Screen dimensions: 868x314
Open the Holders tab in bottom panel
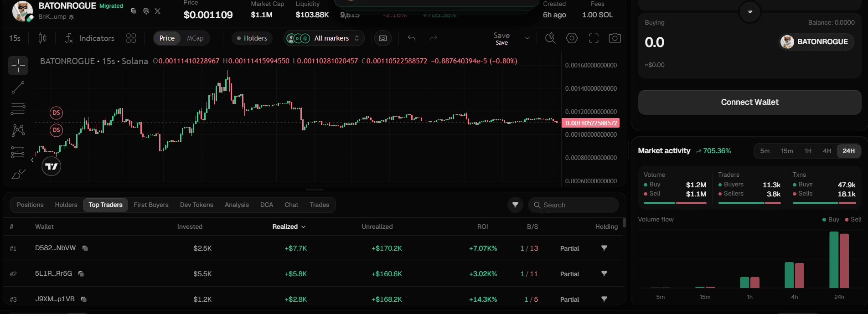(66, 205)
